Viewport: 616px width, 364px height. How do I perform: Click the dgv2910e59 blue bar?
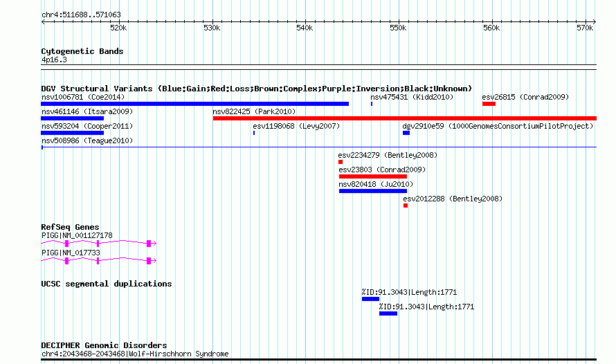pos(406,133)
